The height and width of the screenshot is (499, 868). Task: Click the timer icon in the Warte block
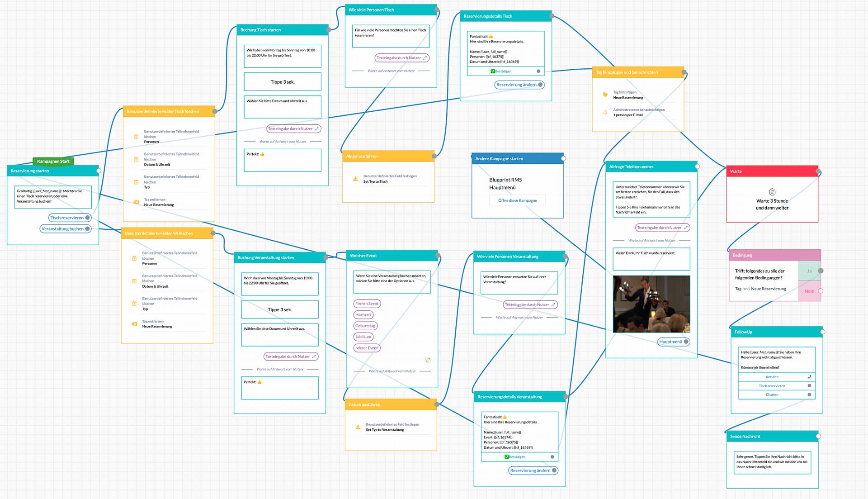[x=772, y=192]
